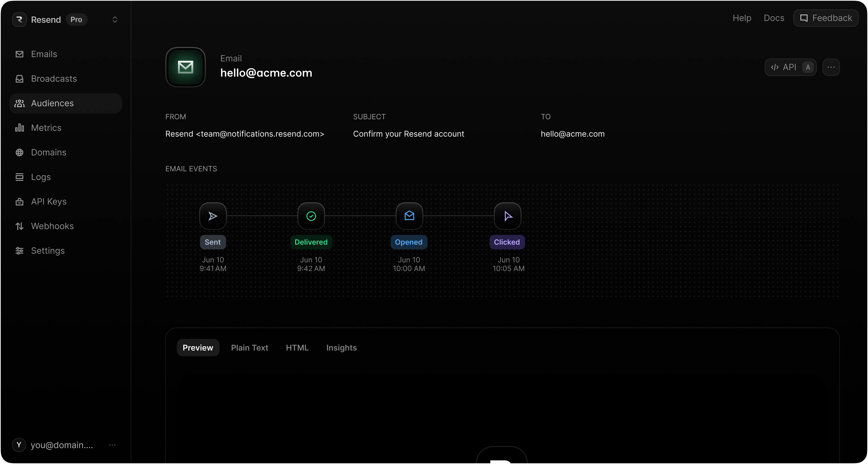The height and width of the screenshot is (464, 868).
Task: Click the API Keys lock icon
Action: click(x=19, y=201)
